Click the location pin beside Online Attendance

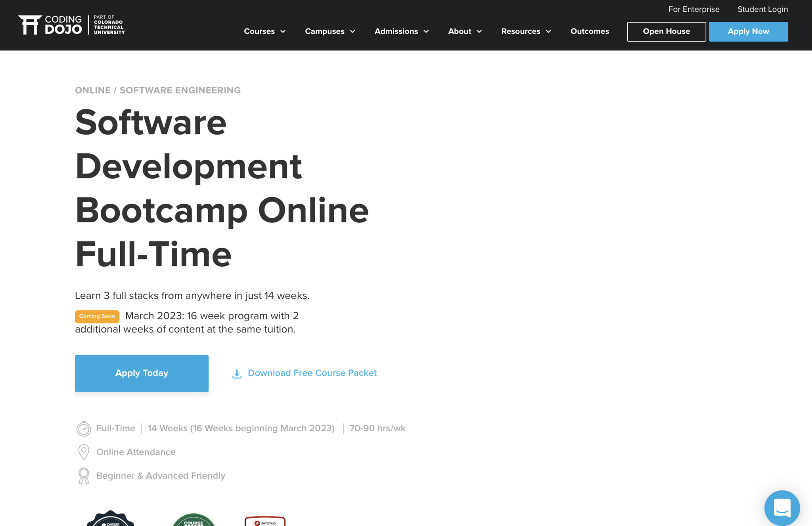[x=84, y=451]
